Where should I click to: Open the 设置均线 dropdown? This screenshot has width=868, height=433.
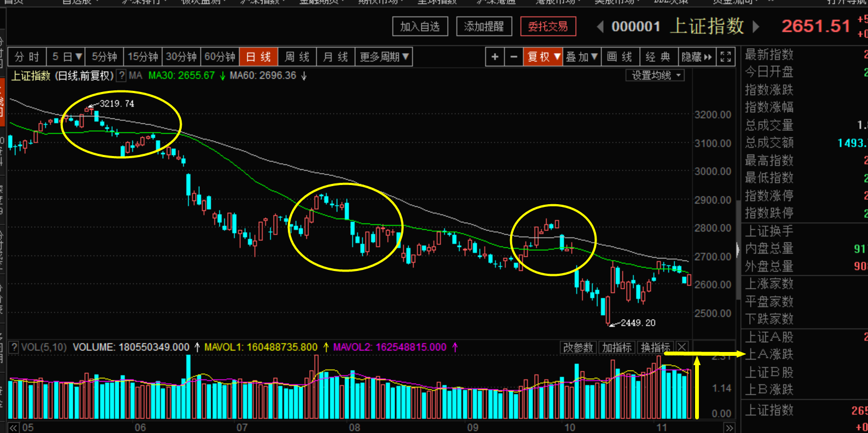(655, 76)
